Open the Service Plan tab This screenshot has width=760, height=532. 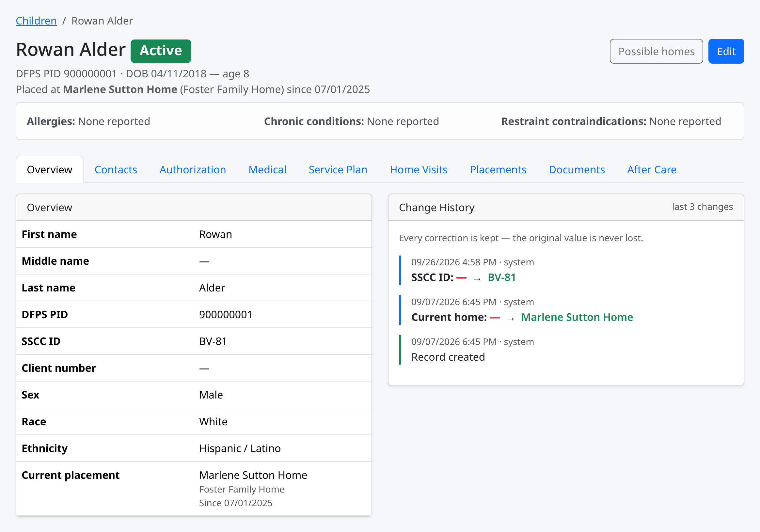pyautogui.click(x=338, y=169)
